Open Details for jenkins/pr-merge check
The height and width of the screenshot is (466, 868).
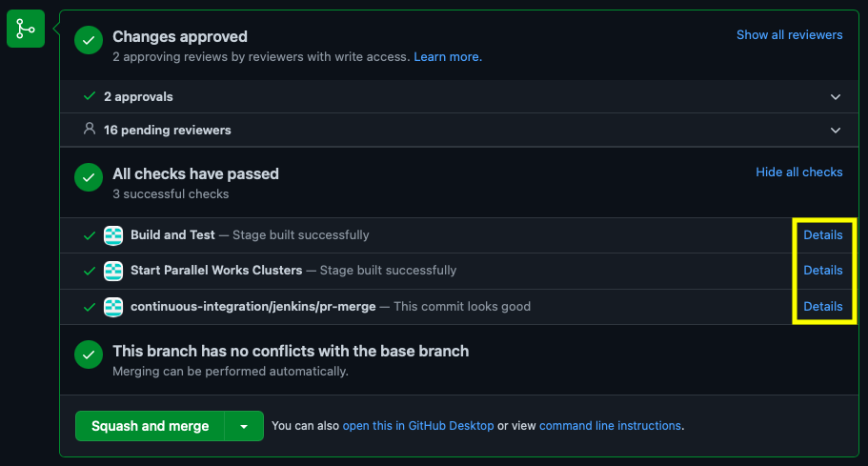point(823,307)
